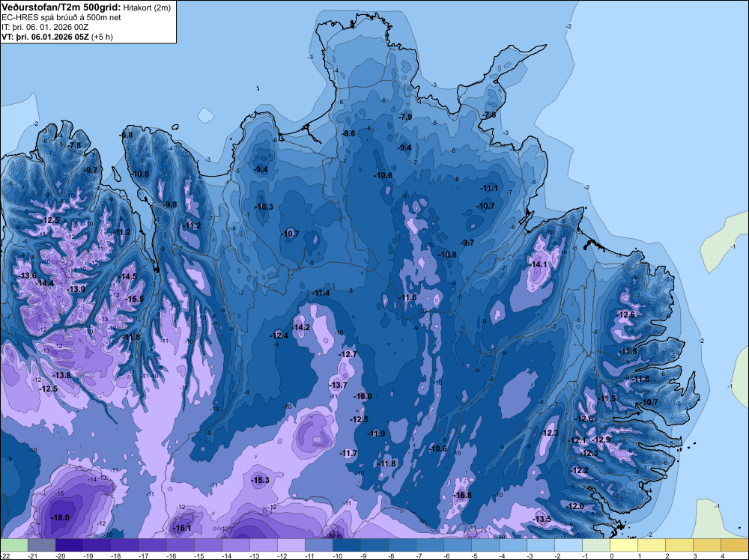Click the -12.4 temperature value
This screenshot has width=749, height=560.
click(x=279, y=335)
